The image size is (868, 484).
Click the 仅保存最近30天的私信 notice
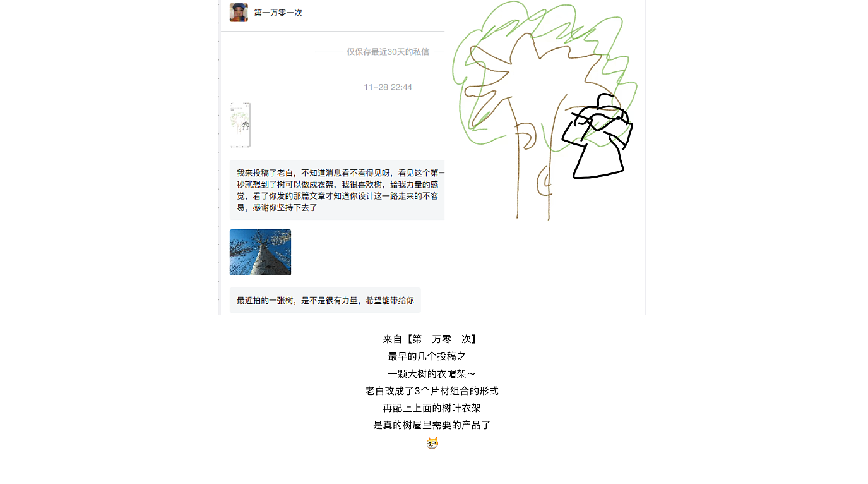tap(388, 52)
